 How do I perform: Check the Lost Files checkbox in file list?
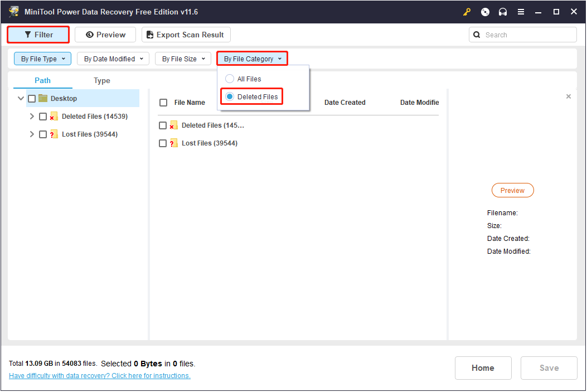pos(162,143)
